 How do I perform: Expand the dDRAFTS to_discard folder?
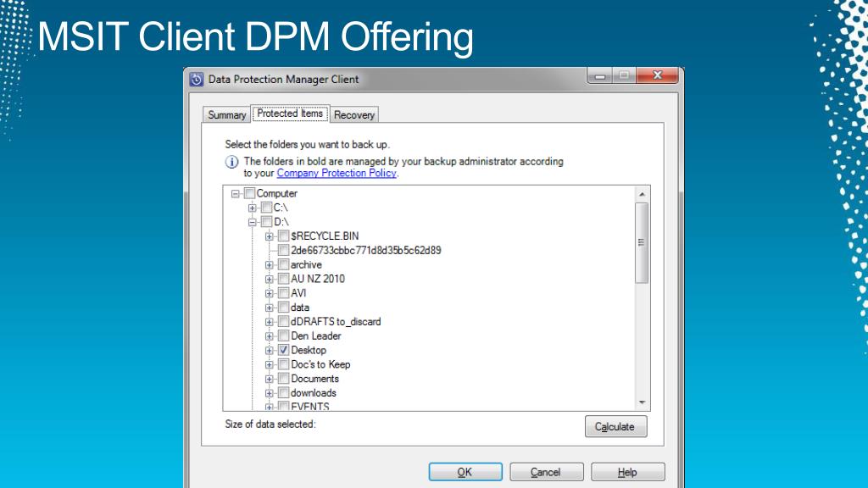pyautogui.click(x=269, y=322)
